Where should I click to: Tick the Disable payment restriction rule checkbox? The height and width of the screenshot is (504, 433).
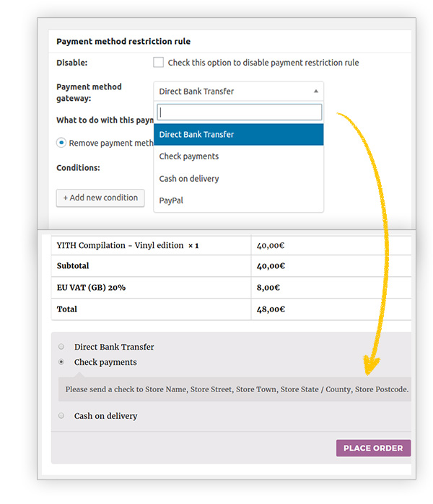[x=159, y=63]
